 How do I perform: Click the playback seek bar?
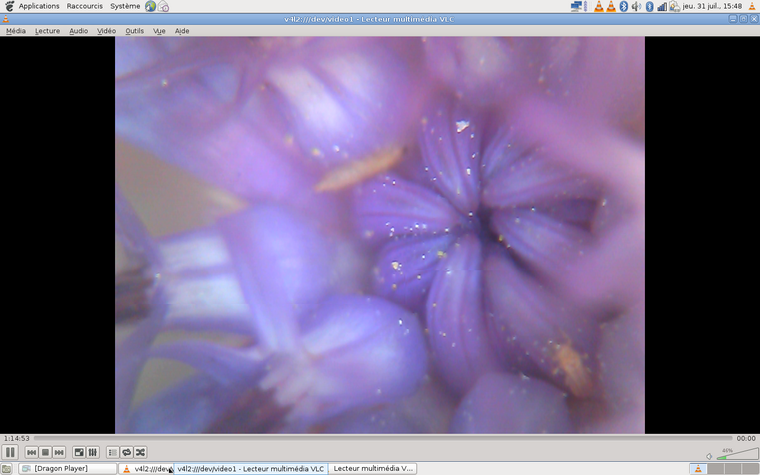(x=380, y=438)
